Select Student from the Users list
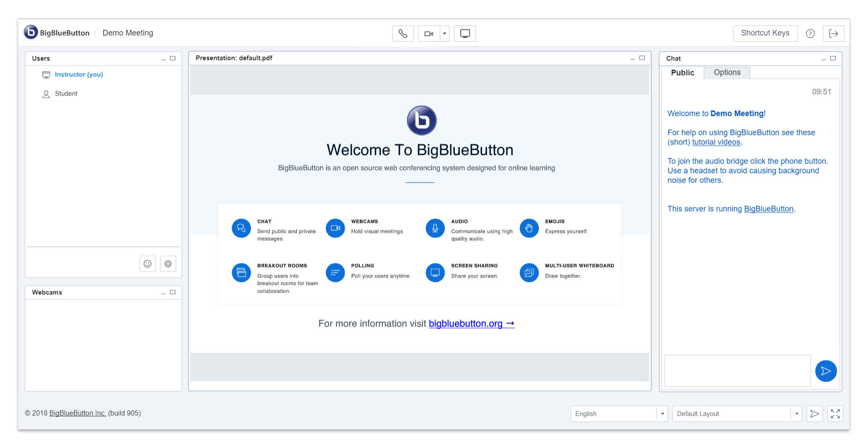 66,93
